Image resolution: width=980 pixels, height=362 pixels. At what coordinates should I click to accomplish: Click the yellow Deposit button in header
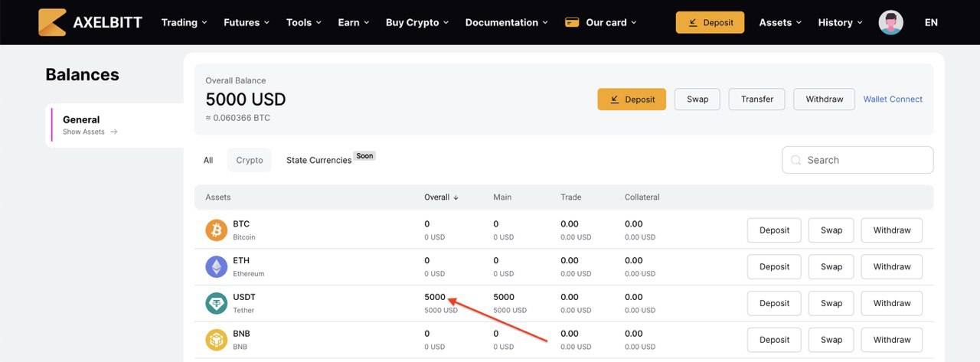coord(710,22)
